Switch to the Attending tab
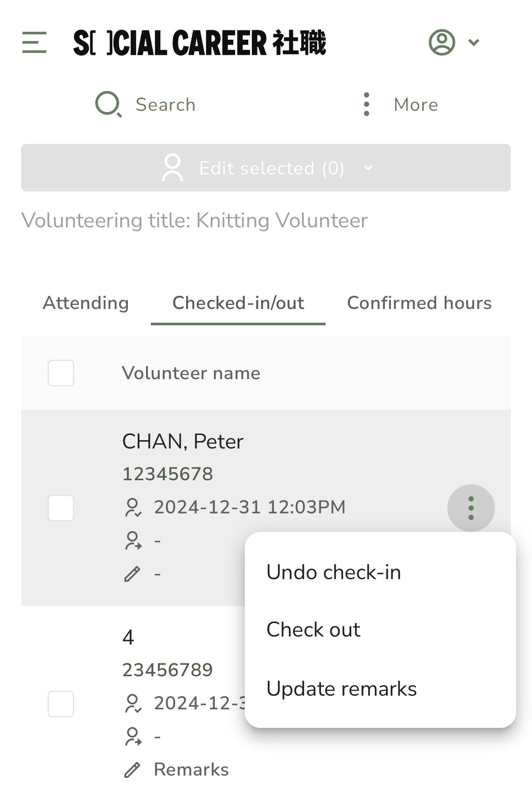The image size is (532, 810). [86, 303]
